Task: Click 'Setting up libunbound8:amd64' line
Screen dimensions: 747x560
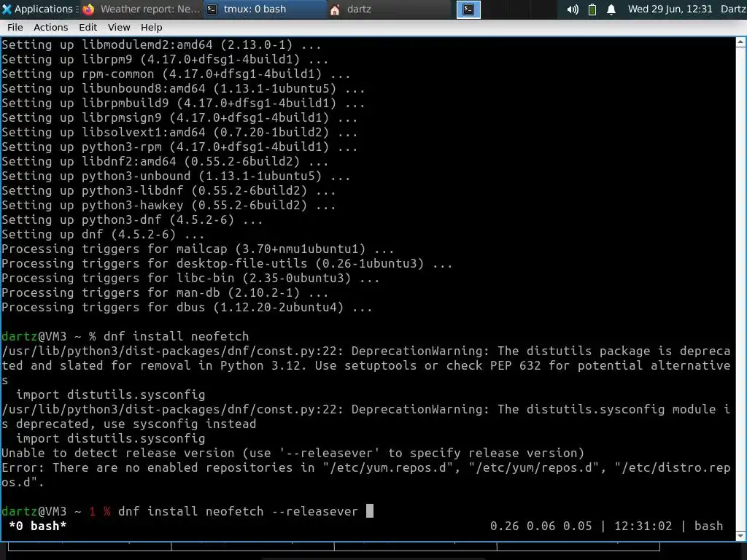Action: tap(183, 88)
